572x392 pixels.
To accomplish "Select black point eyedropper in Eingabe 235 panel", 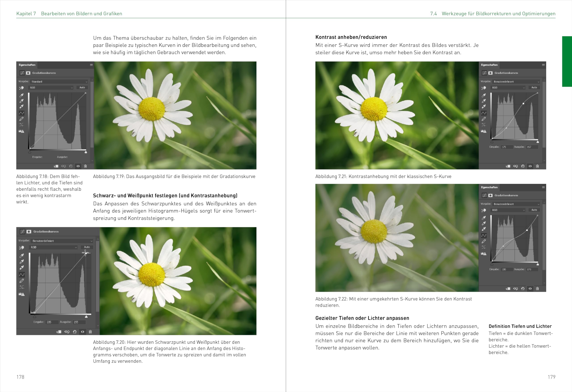I will (22, 256).
